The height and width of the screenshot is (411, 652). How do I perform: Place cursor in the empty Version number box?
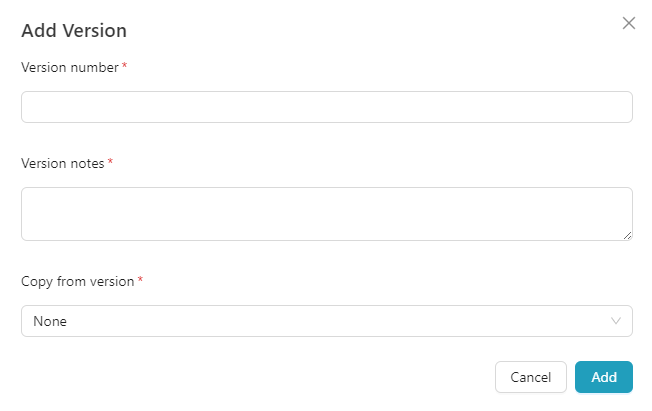(326, 107)
